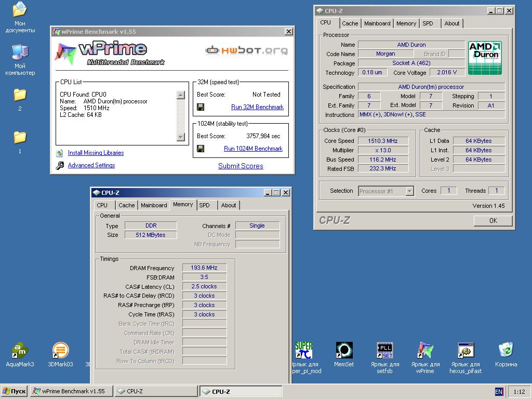Image resolution: width=532 pixels, height=399 pixels.
Task: Switch to Cache tab in right CPU-Z window
Action: pos(350,23)
